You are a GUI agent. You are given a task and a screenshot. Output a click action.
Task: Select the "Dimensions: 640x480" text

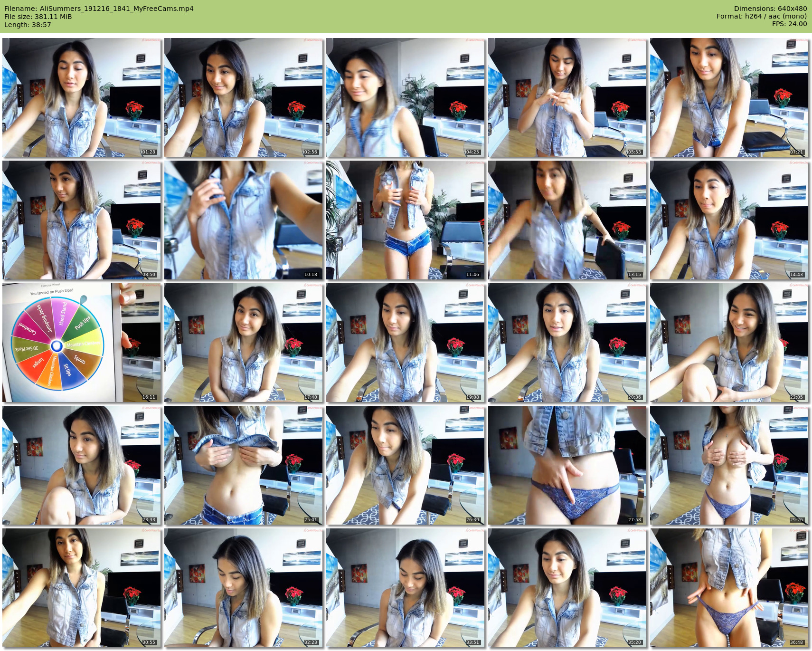pos(770,9)
